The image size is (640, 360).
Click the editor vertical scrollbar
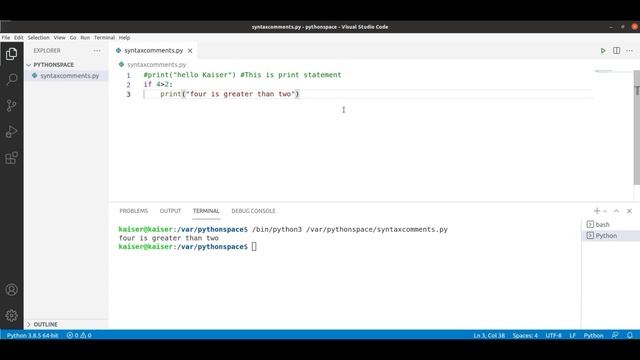[636, 127]
